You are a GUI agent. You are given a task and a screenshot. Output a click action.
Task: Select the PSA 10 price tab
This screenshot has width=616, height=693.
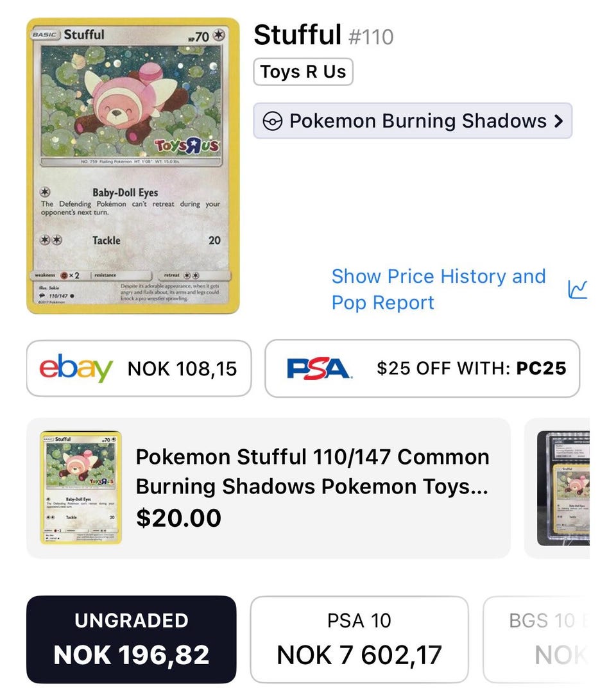point(359,639)
